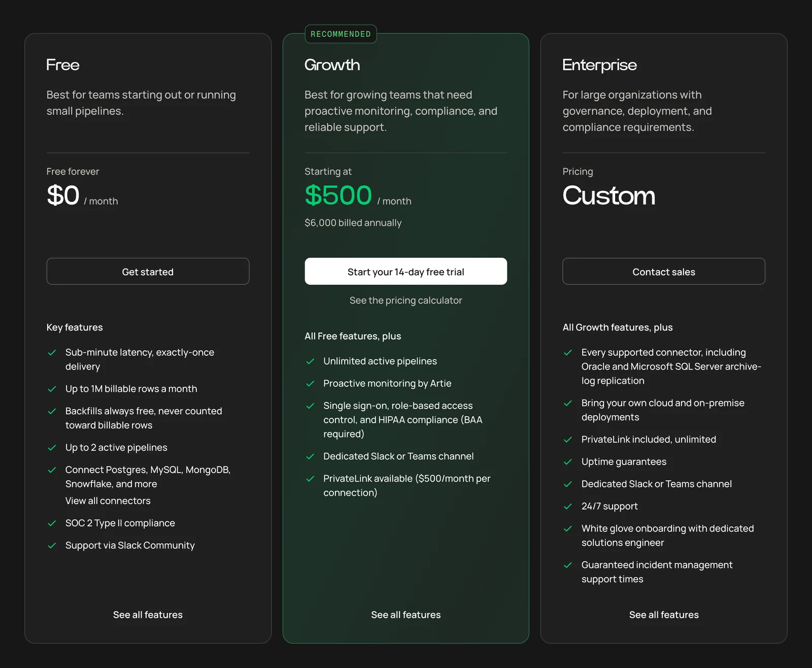Click "Connect Postgres, MySQL, MongoDB" feature text
This screenshot has width=812, height=668.
[x=148, y=477]
